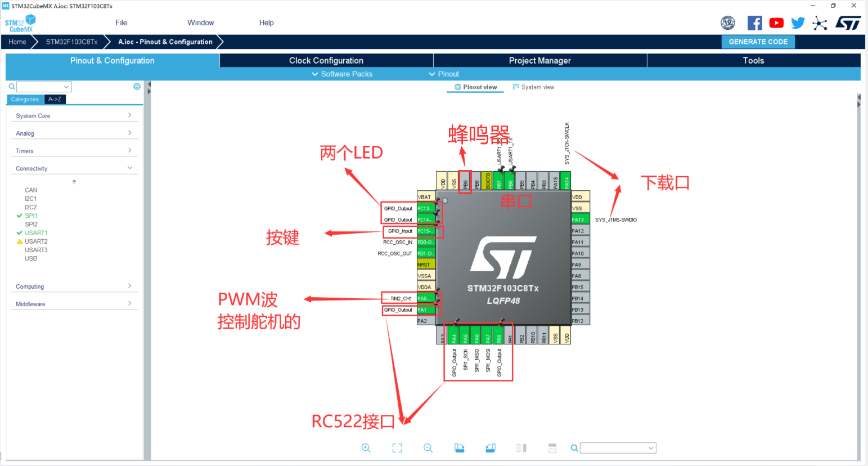Select I2C1 in Connectivity list
868x466 pixels.
coord(30,199)
